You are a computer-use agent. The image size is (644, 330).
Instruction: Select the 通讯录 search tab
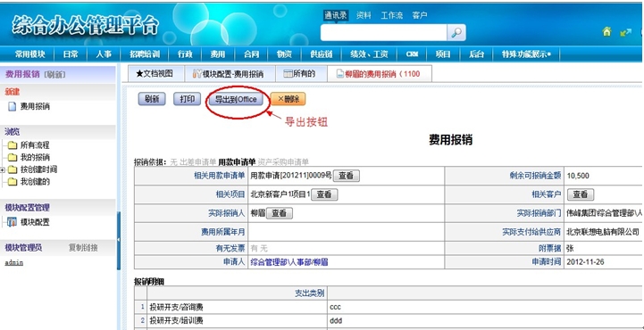[x=336, y=15]
